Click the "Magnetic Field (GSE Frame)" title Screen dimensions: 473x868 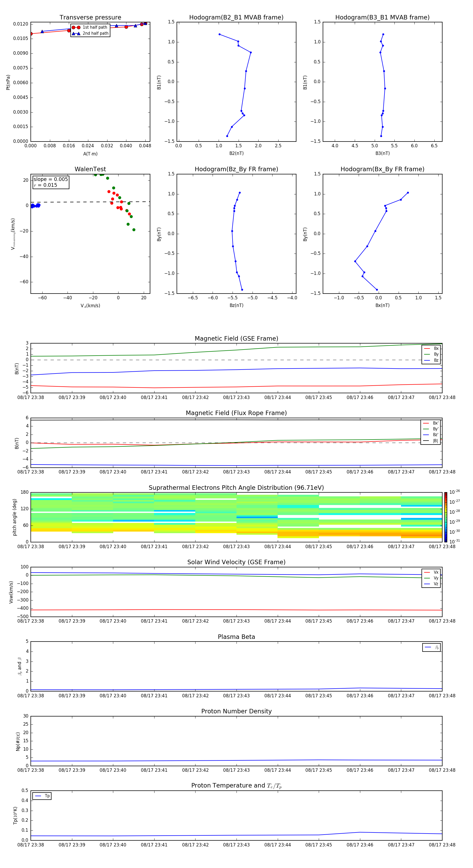tap(236, 339)
